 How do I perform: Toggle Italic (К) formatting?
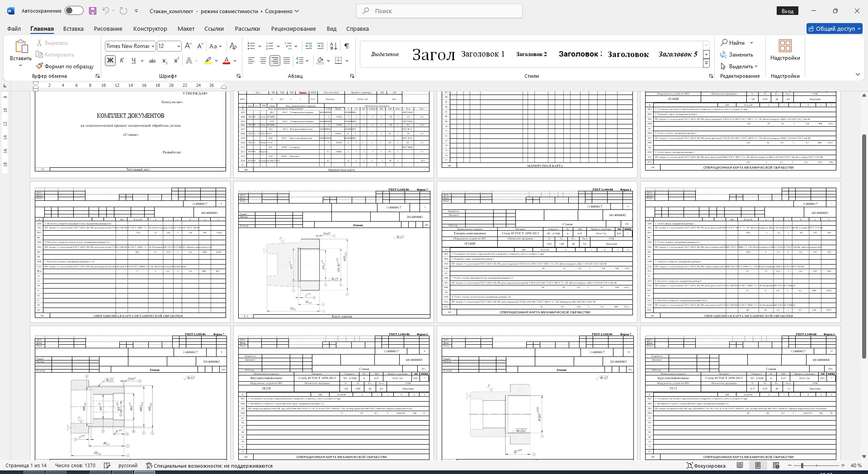click(x=122, y=60)
